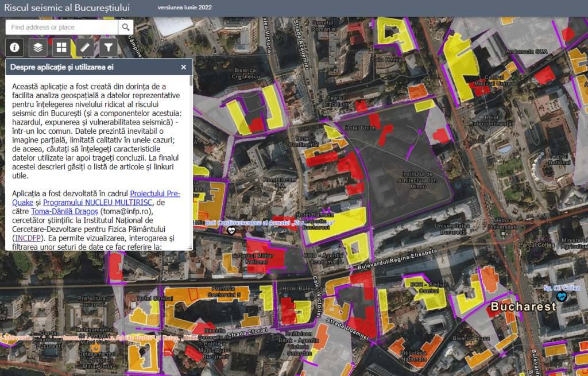Open the About info widget

point(15,48)
